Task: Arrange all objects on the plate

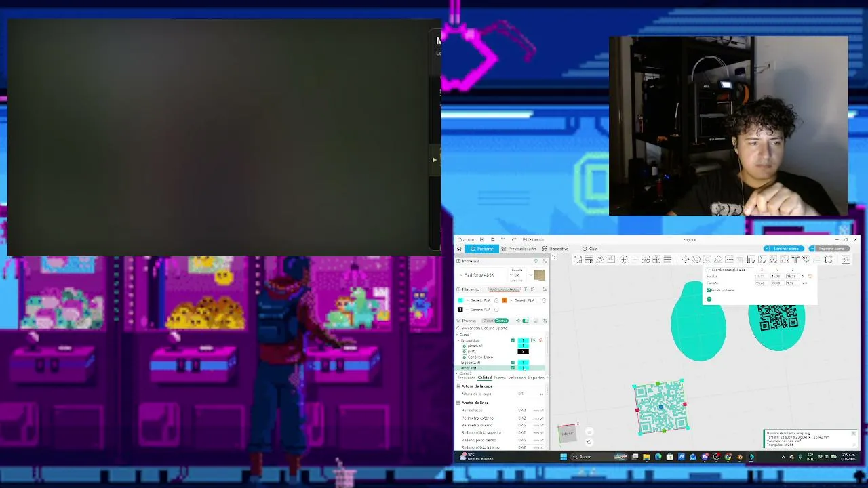Action: (611, 259)
